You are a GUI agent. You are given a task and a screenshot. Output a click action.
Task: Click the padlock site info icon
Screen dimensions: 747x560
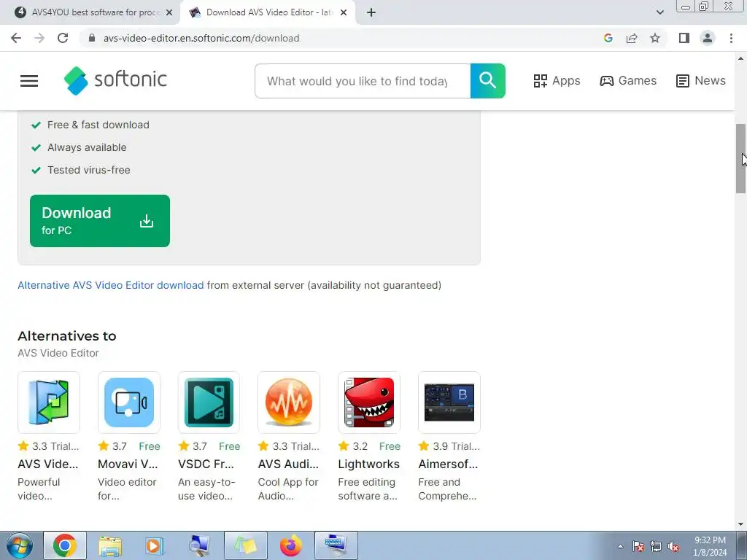click(93, 38)
